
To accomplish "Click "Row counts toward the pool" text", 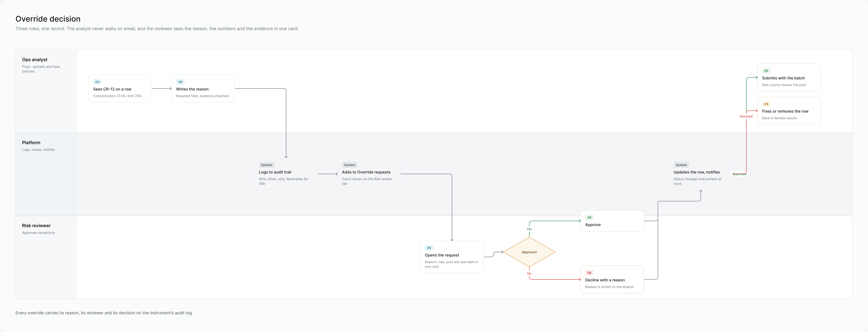I will click(x=784, y=85).
